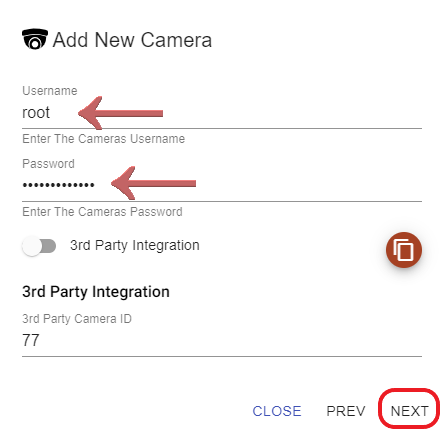This screenshot has width=445, height=434.
Task: Select the 3rd Party Camera ID field
Action: click(222, 341)
